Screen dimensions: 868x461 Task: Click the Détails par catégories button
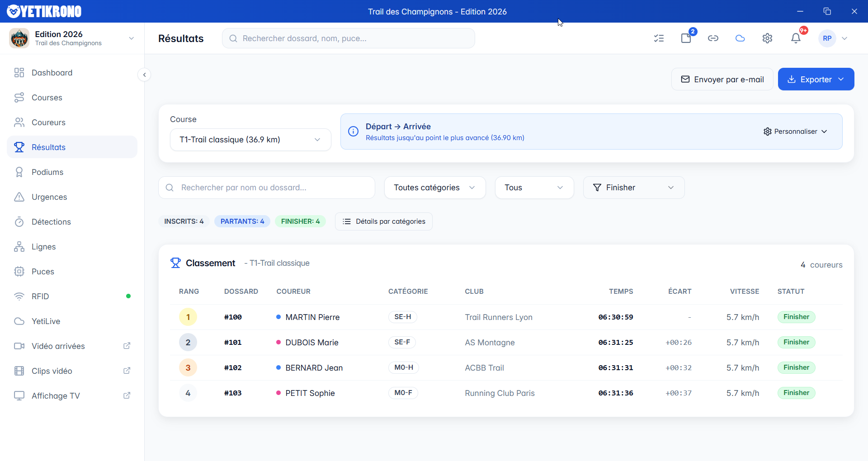(383, 221)
